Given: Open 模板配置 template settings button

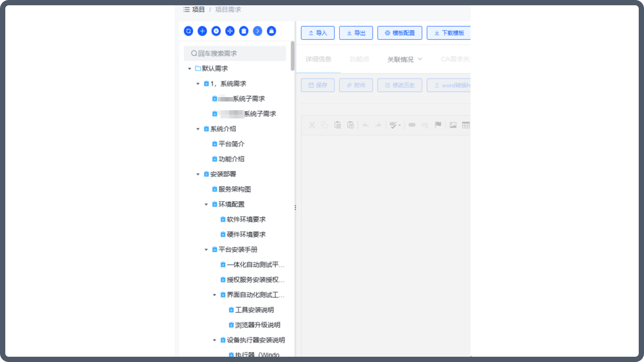Looking at the screenshot, I should tap(400, 33).
